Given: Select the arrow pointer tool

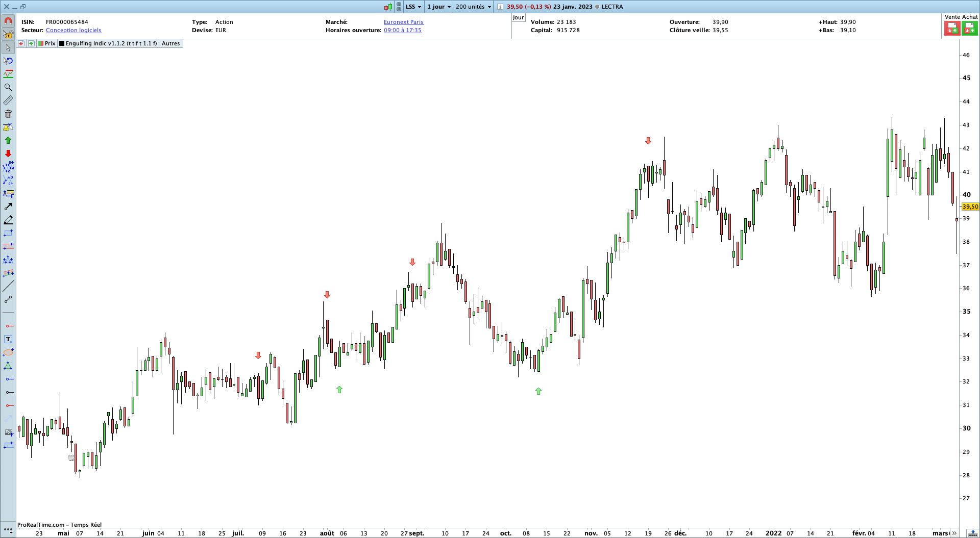Looking at the screenshot, I should point(8,47).
